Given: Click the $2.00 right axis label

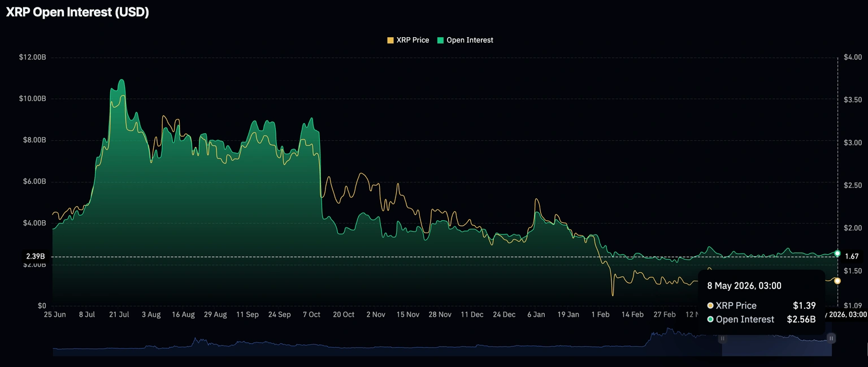Looking at the screenshot, I should [853, 228].
